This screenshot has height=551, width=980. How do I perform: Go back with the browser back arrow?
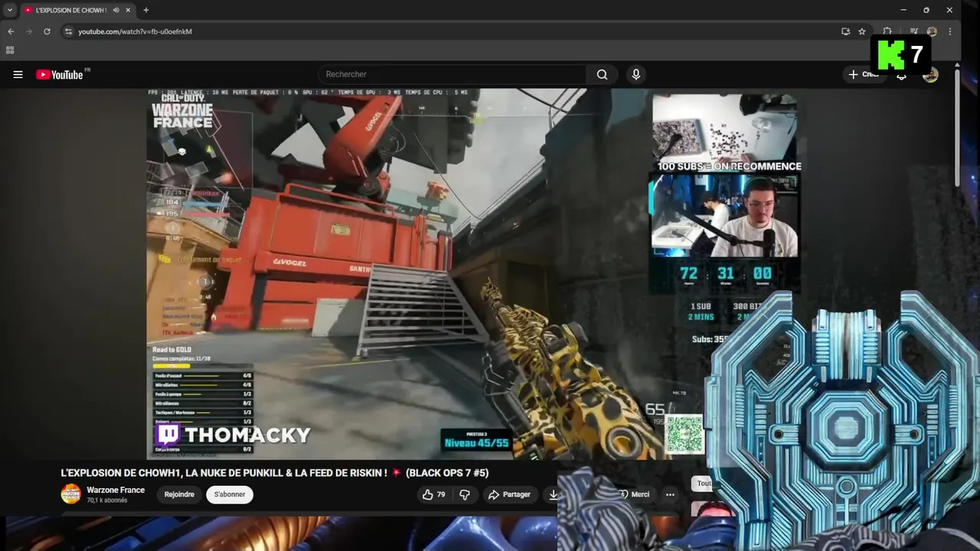pos(11,31)
